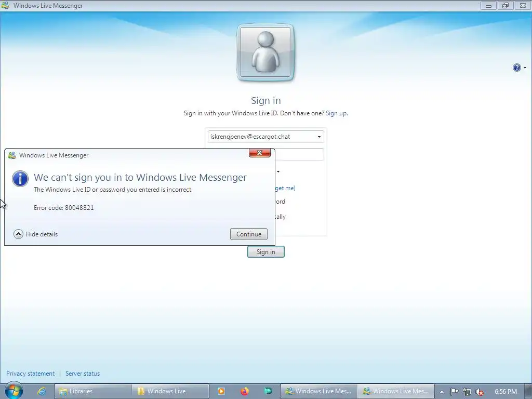Open the Help menu dropdown arrow
The image size is (532, 399).
point(525,68)
